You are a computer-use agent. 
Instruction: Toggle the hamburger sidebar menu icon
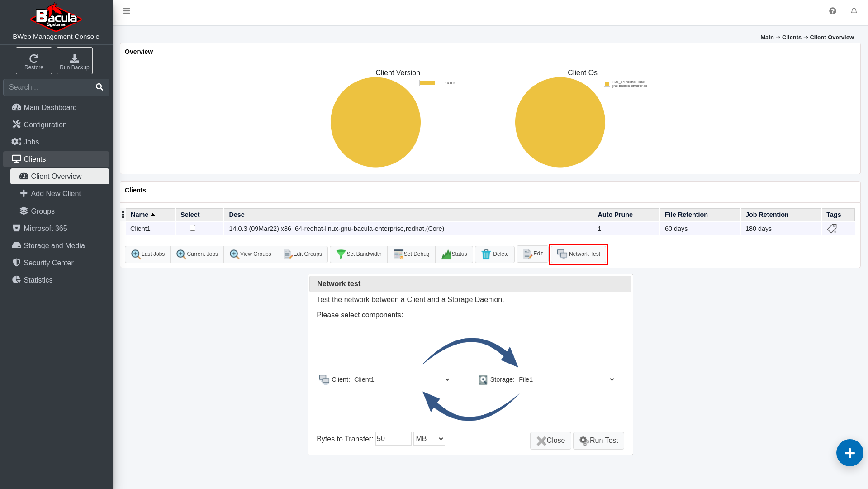[127, 11]
